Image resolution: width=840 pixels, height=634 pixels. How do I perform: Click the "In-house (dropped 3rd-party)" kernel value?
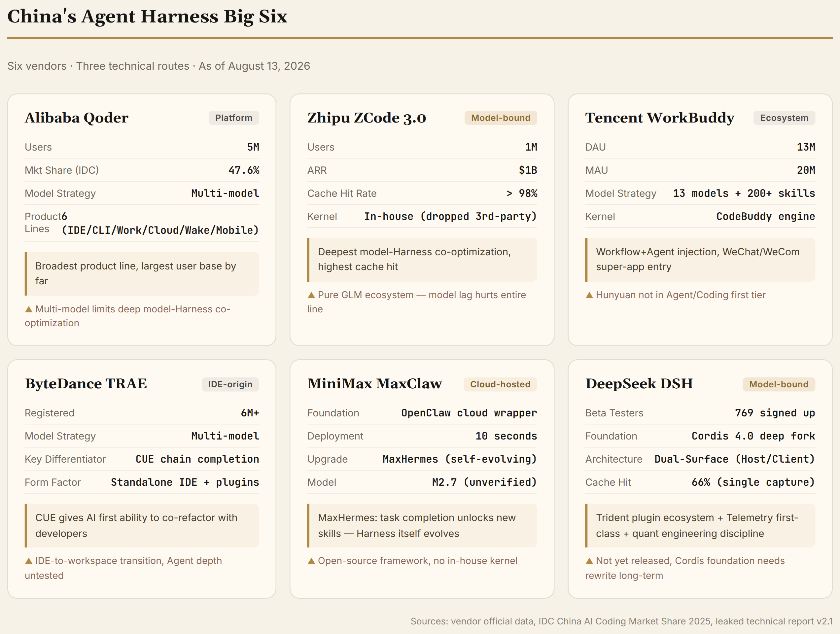[x=450, y=217]
